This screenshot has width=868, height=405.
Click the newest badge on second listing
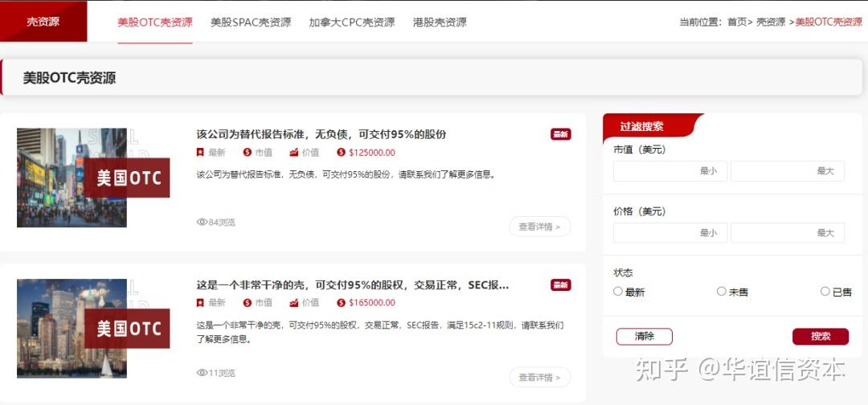(x=560, y=285)
